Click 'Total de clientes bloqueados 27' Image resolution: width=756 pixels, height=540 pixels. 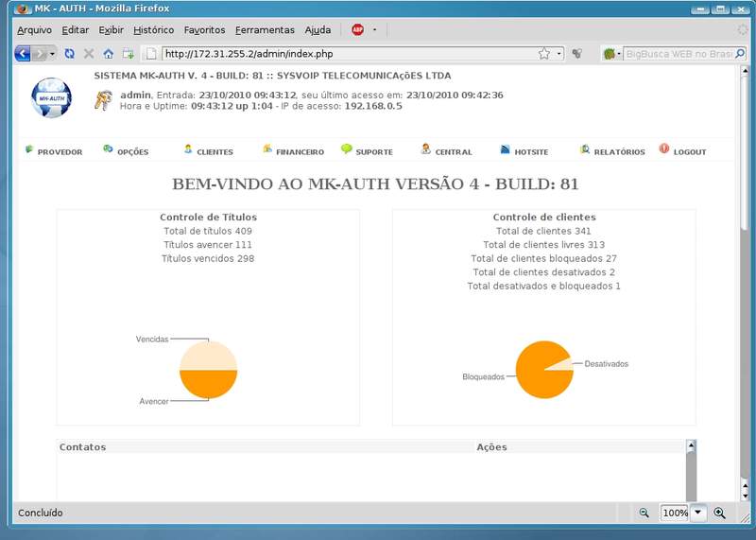pos(544,259)
